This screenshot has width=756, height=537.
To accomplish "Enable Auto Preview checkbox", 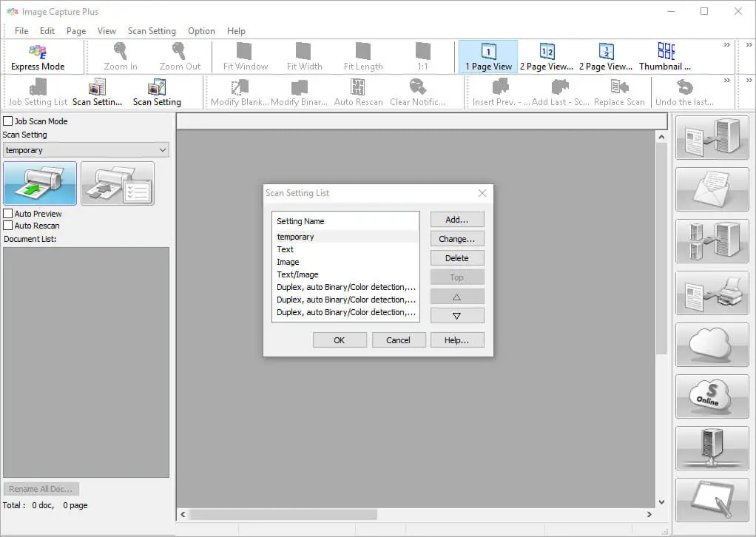I will [x=7, y=213].
